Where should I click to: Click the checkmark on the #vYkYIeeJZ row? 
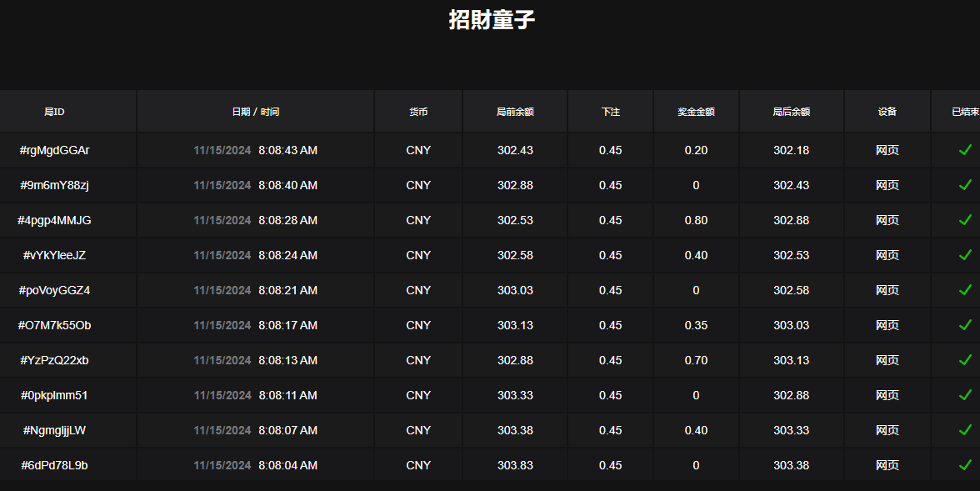(x=967, y=255)
